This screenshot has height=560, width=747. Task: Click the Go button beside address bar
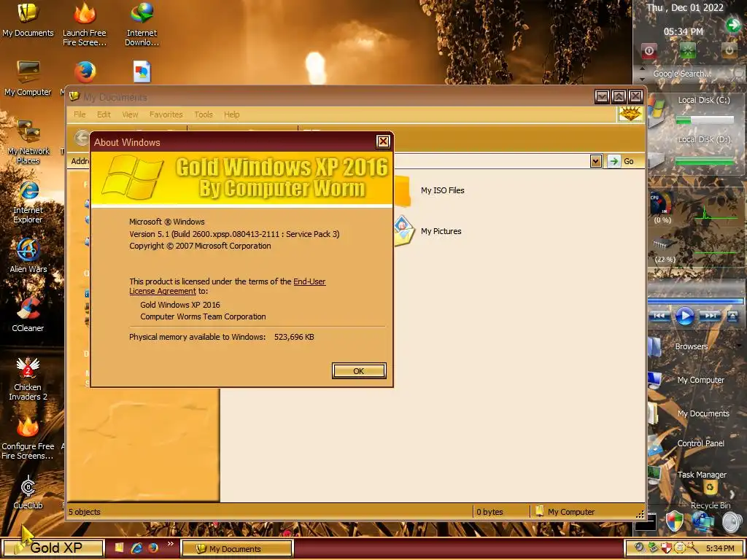(x=622, y=161)
